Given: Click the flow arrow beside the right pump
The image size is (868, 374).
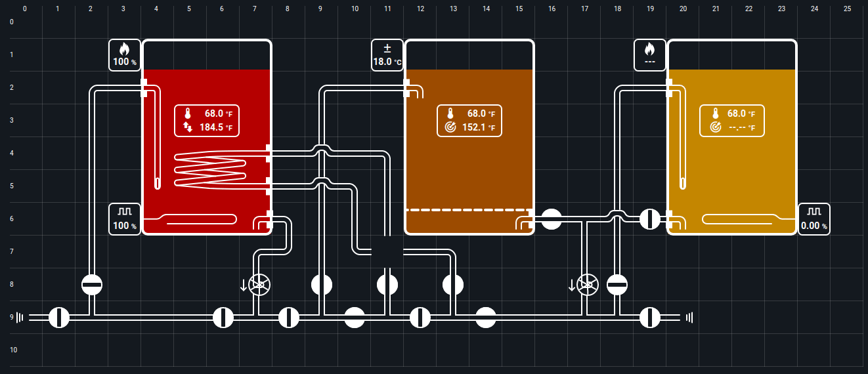Looking at the screenshot, I should click(x=572, y=285).
